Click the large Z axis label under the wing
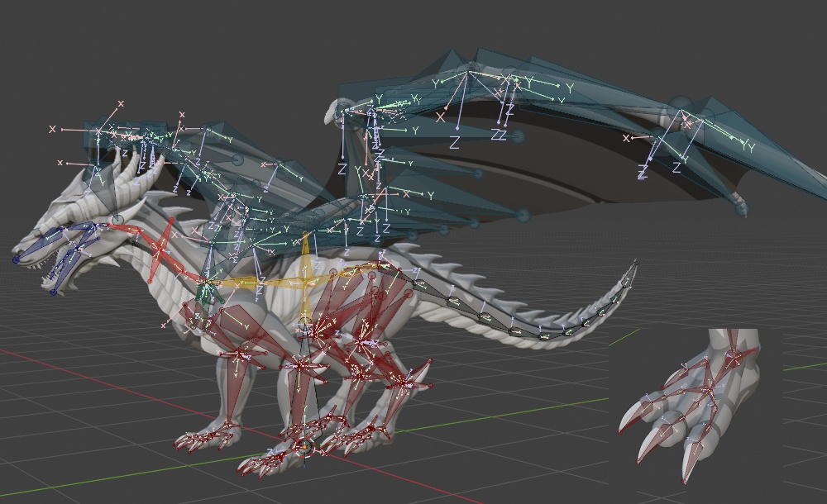The image size is (827, 504). click(454, 141)
